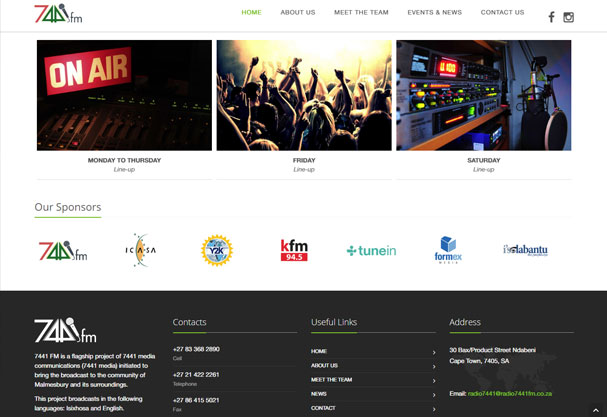Click the Friday crowd concert image
607x417 pixels.
coord(304,95)
